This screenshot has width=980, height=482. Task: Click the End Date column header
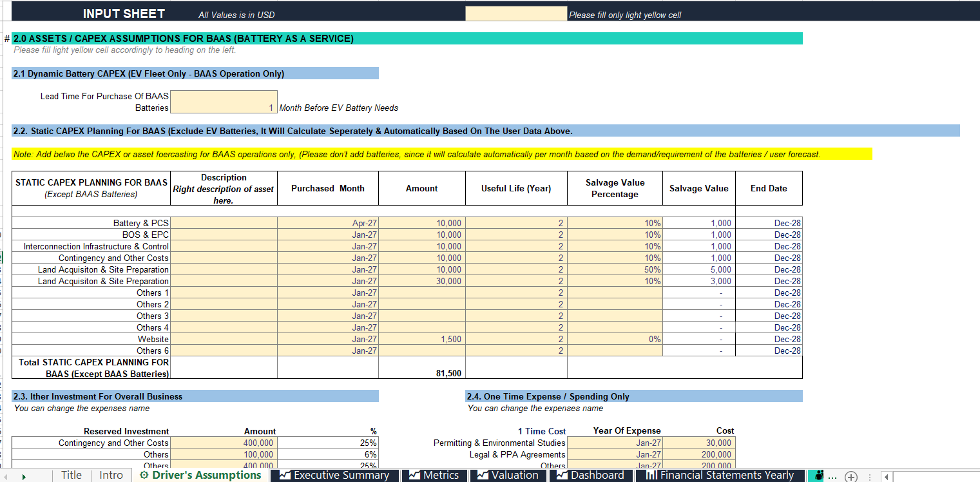click(x=769, y=188)
